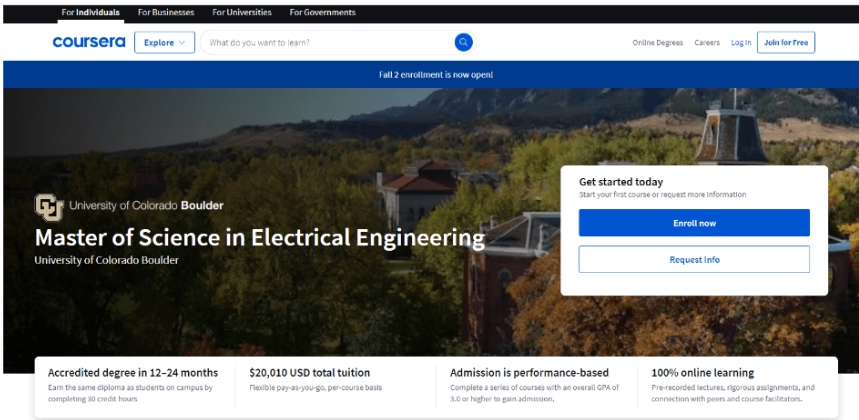The image size is (859, 420).
Task: Click '100% online learning' text
Action: [x=702, y=373]
